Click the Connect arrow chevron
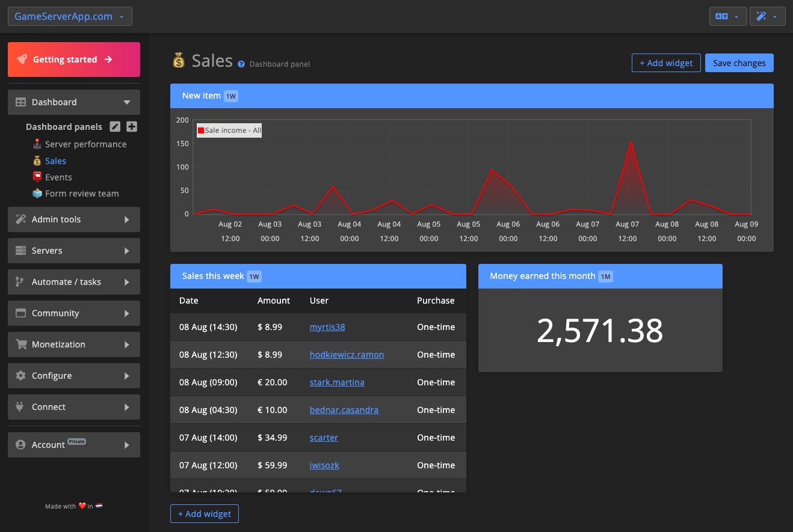 coord(126,407)
